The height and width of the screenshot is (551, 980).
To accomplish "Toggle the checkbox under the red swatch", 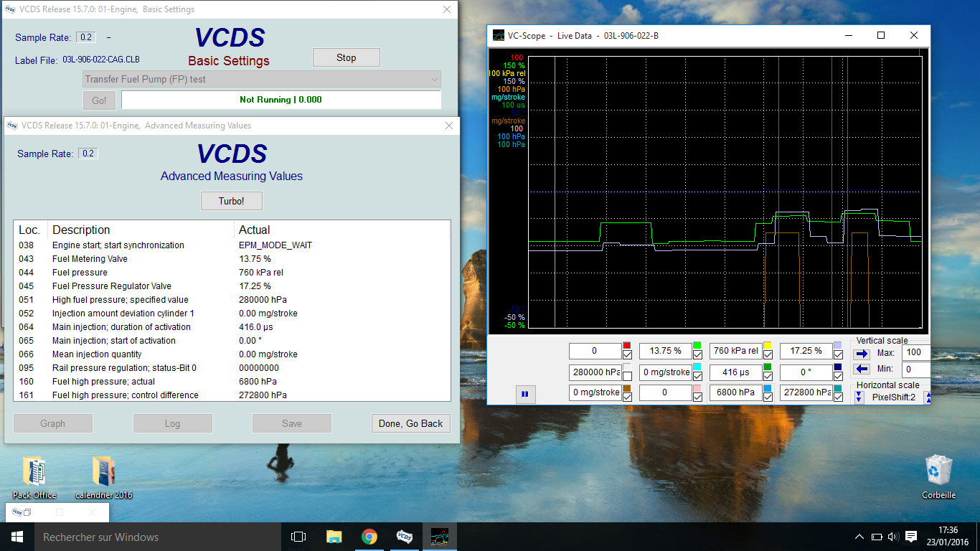I will [x=627, y=355].
